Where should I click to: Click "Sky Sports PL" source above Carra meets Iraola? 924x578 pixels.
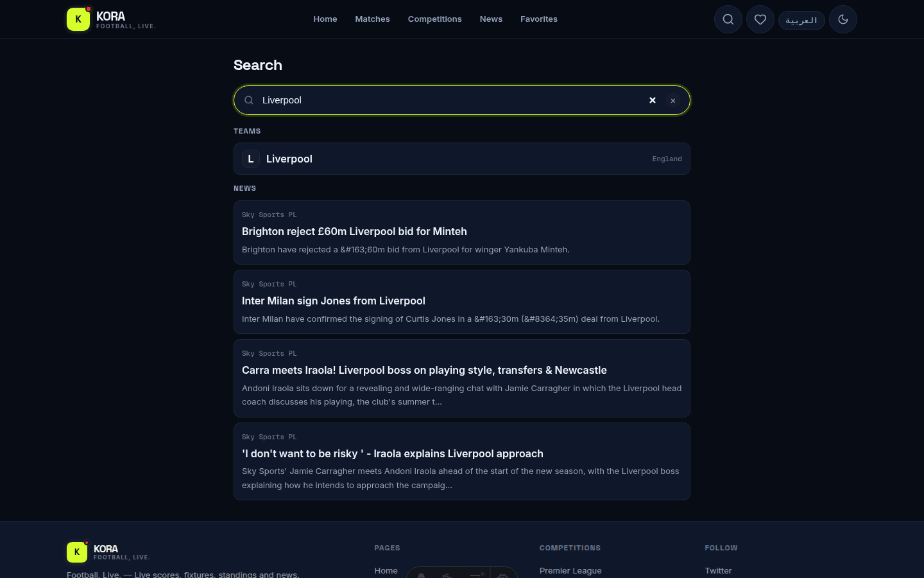(269, 353)
